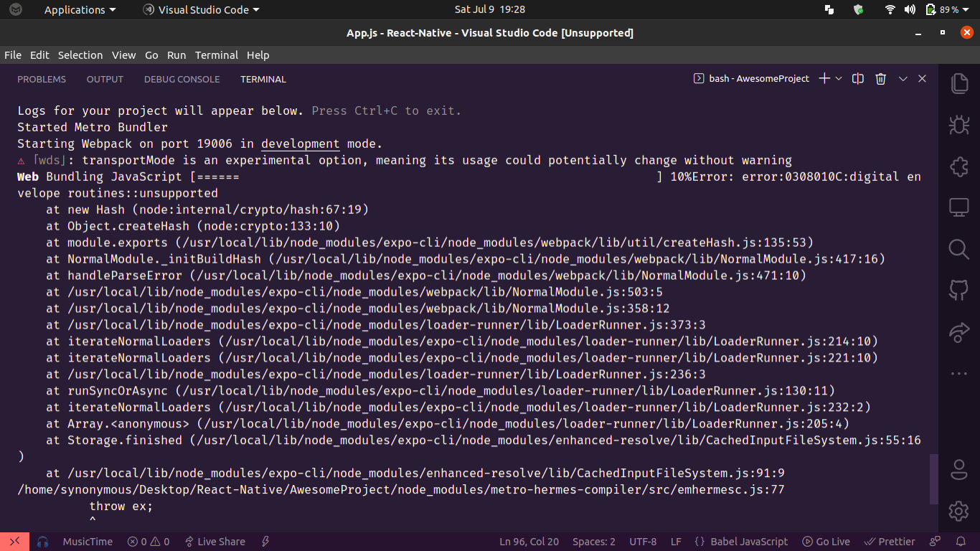The width and height of the screenshot is (980, 551).
Task: Open the Applications dropdown in top bar
Action: point(80,10)
